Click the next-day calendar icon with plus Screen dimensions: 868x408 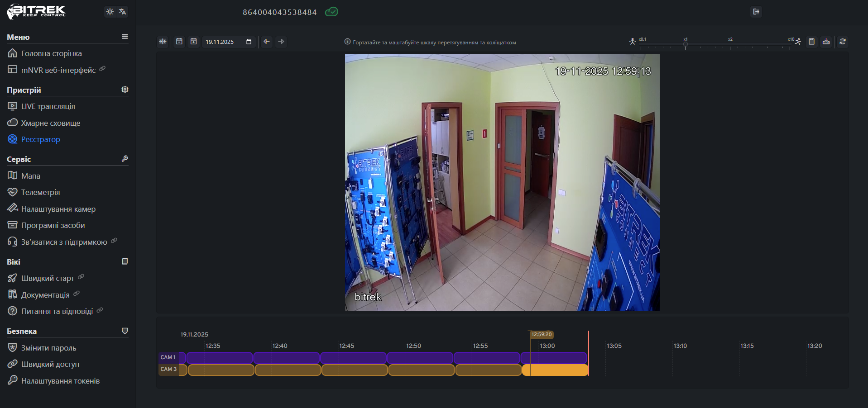(194, 42)
